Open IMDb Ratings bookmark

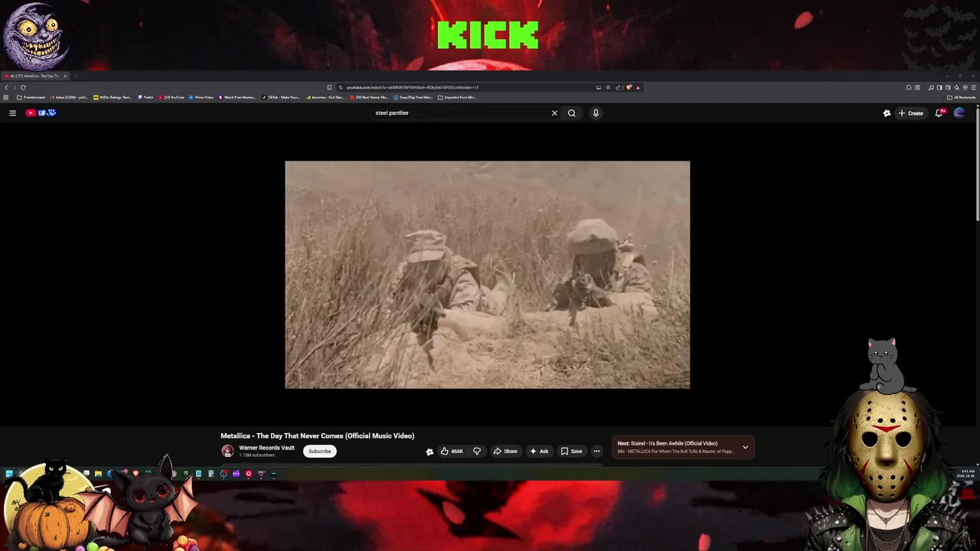[113, 97]
